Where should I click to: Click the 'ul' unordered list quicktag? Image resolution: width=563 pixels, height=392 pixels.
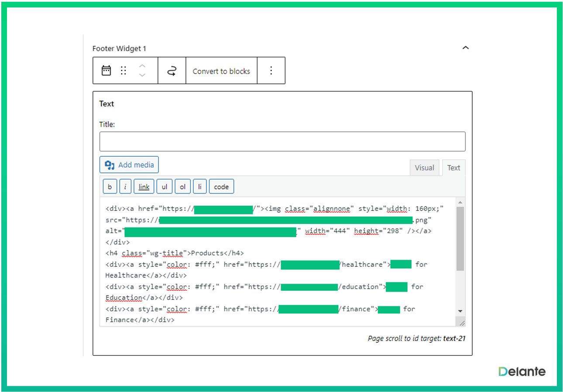tap(165, 187)
